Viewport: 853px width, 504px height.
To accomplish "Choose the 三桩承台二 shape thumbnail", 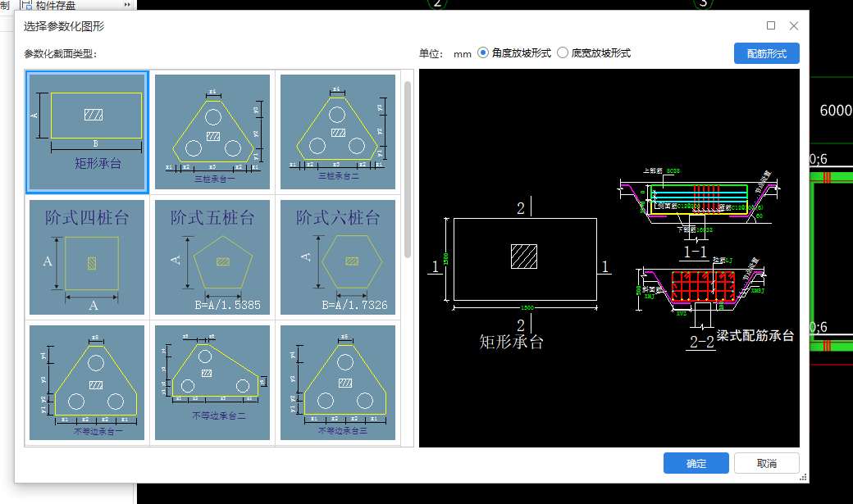I will point(338,132).
